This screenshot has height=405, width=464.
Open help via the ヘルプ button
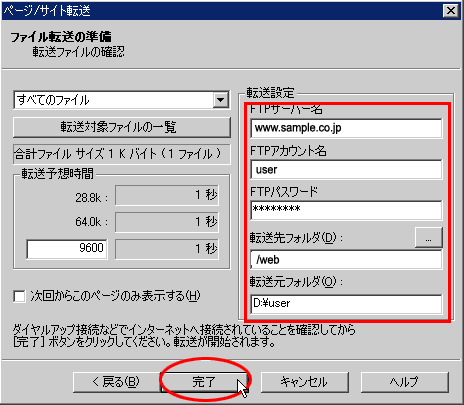pos(404,382)
